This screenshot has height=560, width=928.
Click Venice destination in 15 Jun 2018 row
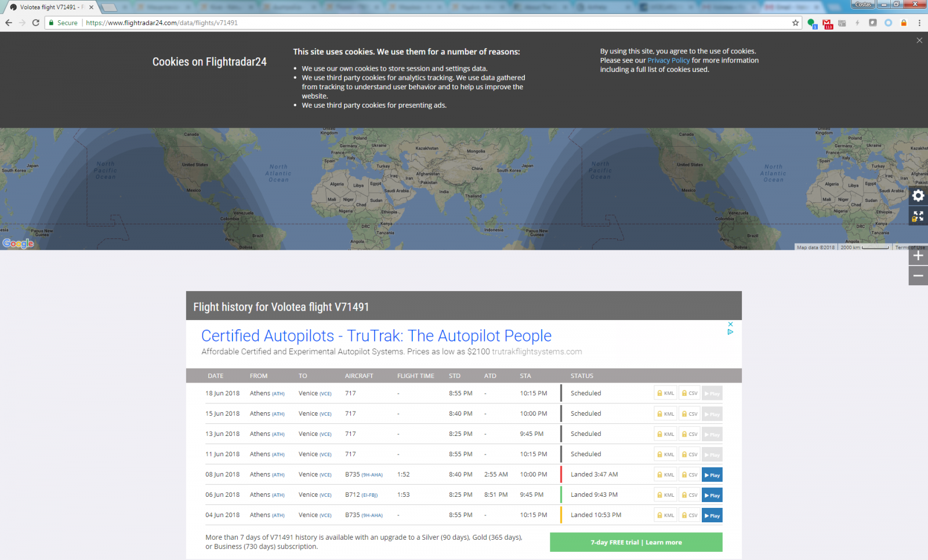315,413
